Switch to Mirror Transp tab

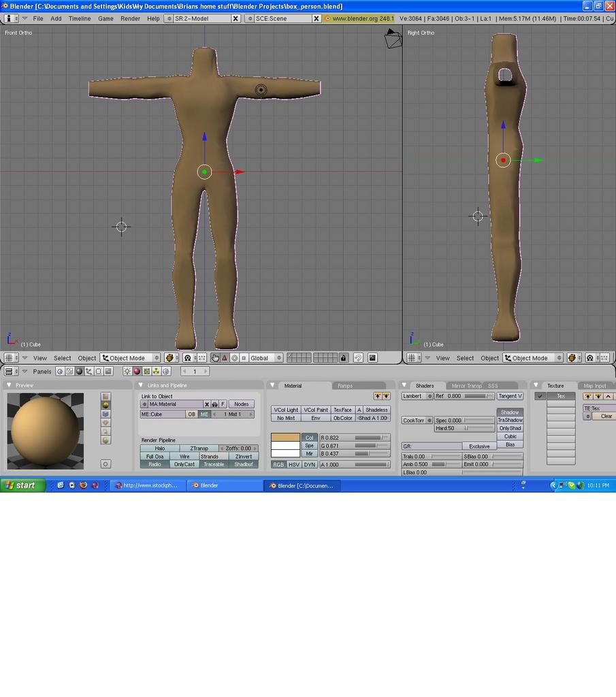(x=467, y=386)
